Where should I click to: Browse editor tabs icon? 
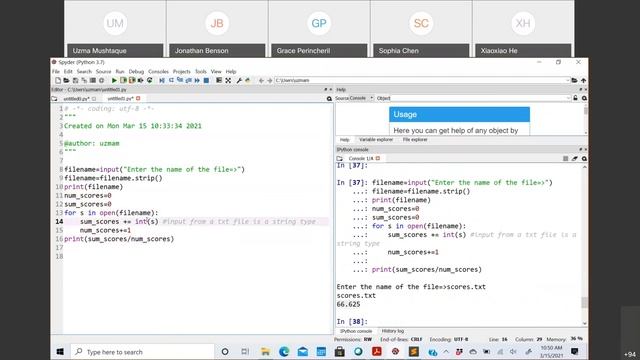[55, 99]
